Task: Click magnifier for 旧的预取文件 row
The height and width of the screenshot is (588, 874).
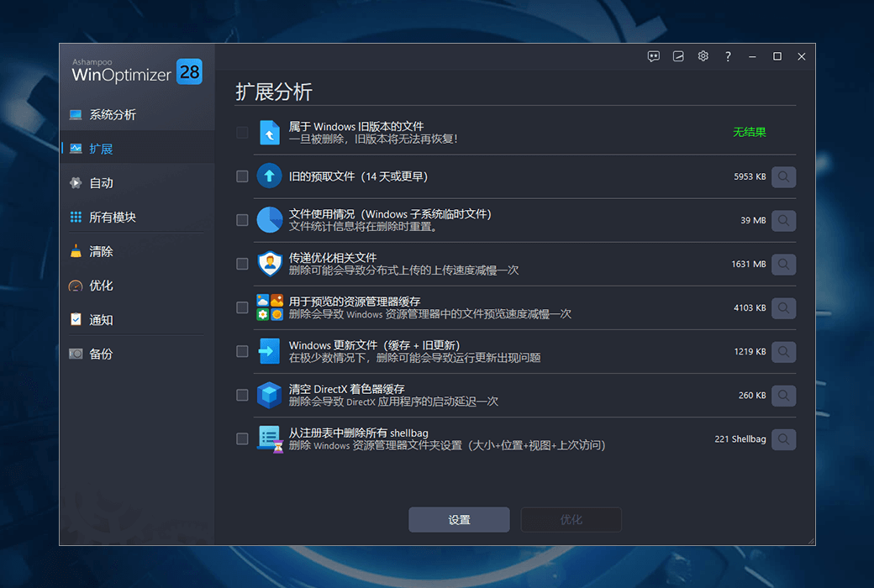Action: [783, 176]
